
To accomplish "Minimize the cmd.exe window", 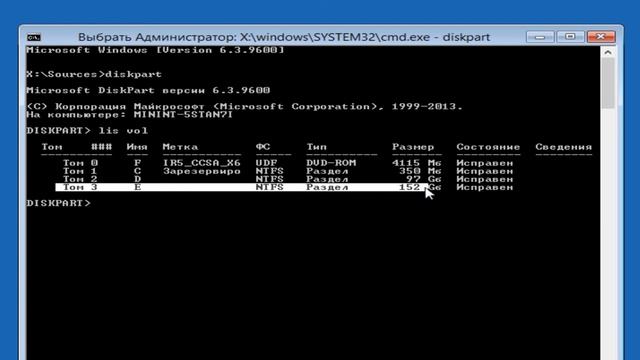I will pos(540,37).
